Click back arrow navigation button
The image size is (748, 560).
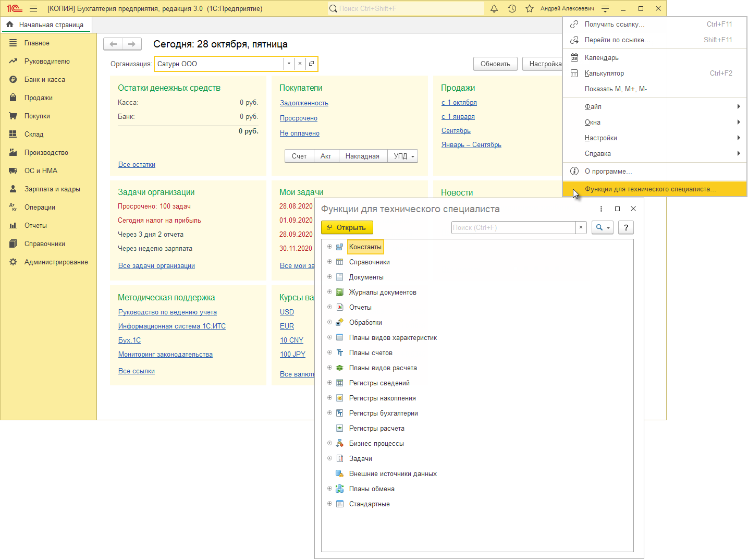(x=113, y=44)
